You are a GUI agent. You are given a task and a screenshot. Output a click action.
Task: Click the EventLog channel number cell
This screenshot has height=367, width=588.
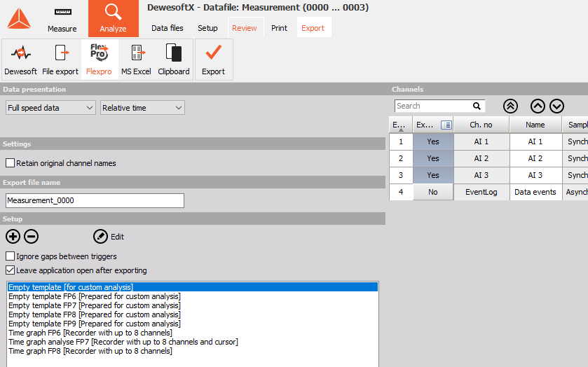[x=481, y=192]
